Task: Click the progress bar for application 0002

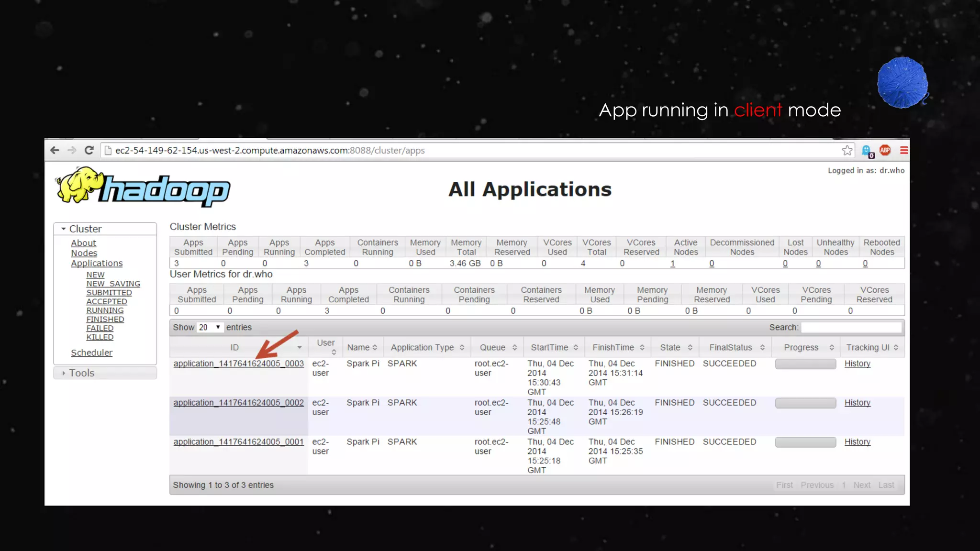Action: (805, 403)
